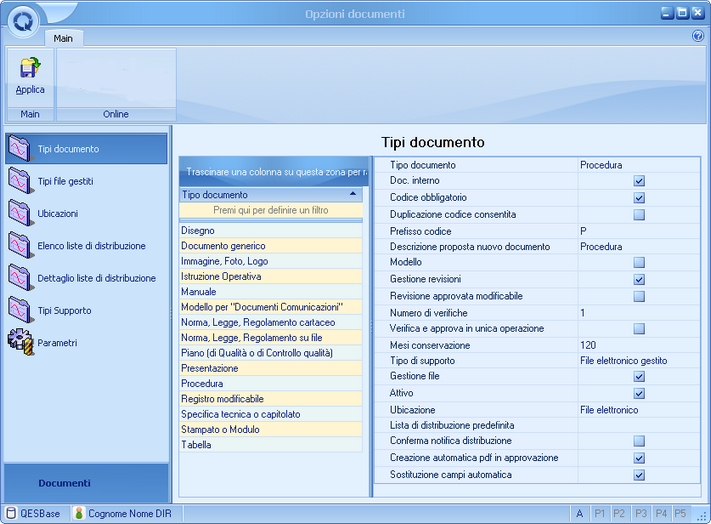Image resolution: width=711 pixels, height=524 pixels.
Task: Toggle the Gestione file checkbox
Action: coord(639,376)
